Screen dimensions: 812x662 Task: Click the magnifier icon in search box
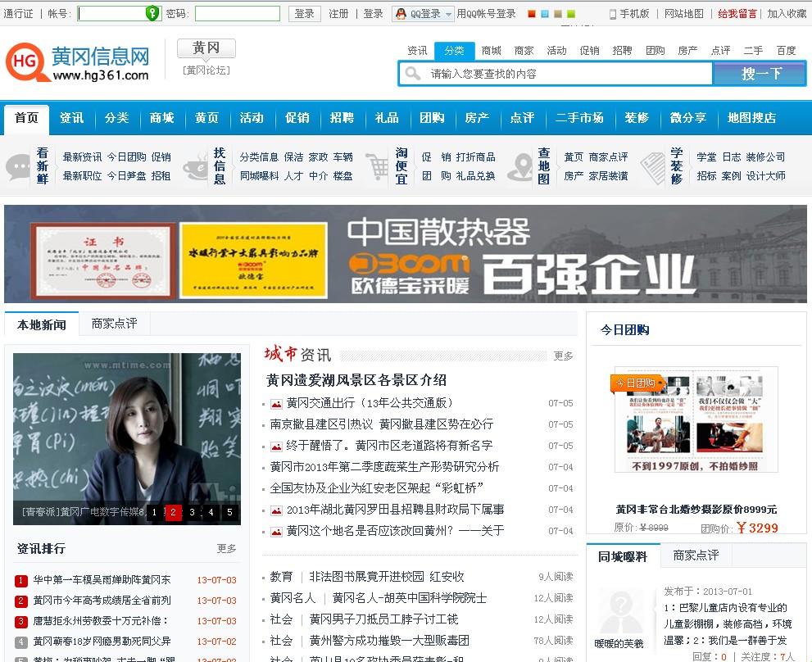(x=413, y=74)
